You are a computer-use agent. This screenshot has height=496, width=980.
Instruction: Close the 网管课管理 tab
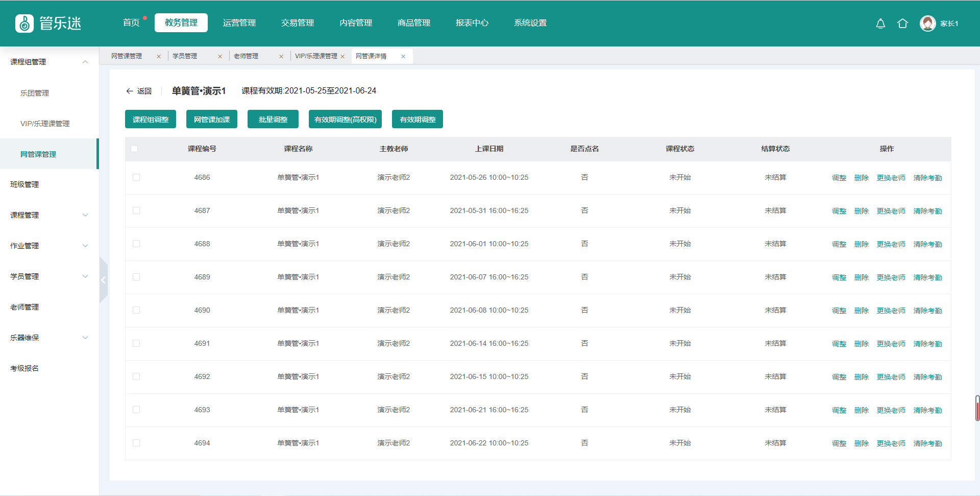click(159, 56)
